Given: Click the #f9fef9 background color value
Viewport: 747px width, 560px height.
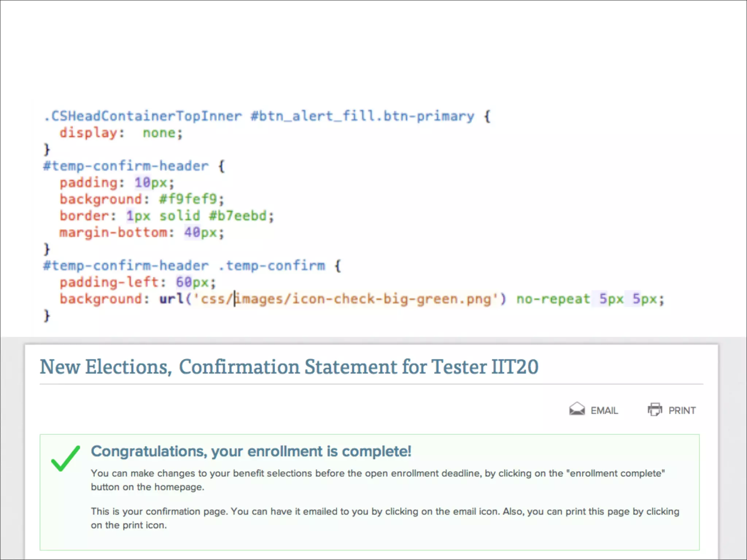Looking at the screenshot, I should click(x=188, y=199).
